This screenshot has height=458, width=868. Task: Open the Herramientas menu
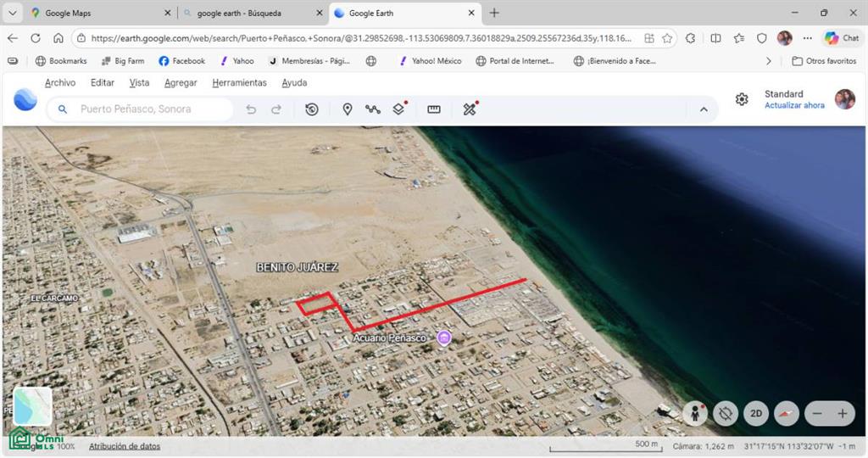(x=239, y=82)
